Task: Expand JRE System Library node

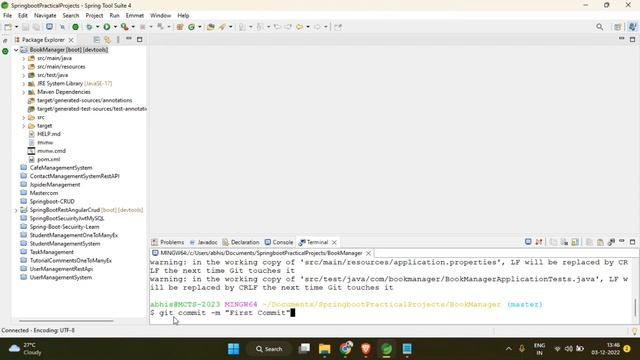Action: pos(24,84)
